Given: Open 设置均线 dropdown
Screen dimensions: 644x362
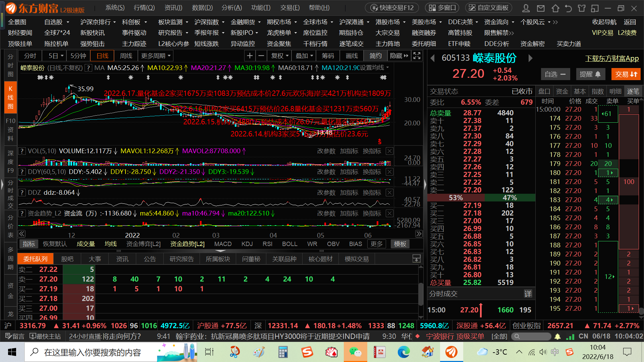Looking at the screenshot, I should [374, 68].
